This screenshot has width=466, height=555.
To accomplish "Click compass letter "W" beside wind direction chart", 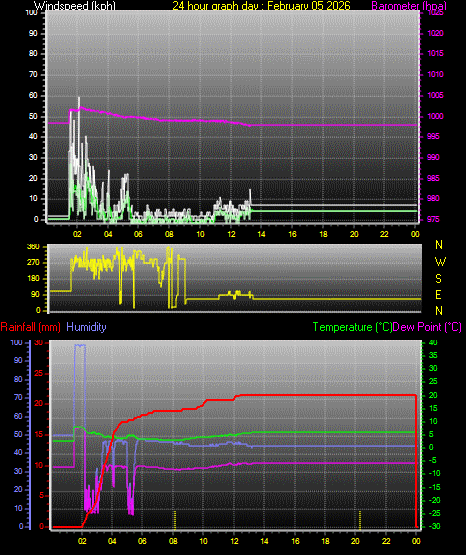I will pyautogui.click(x=440, y=262).
